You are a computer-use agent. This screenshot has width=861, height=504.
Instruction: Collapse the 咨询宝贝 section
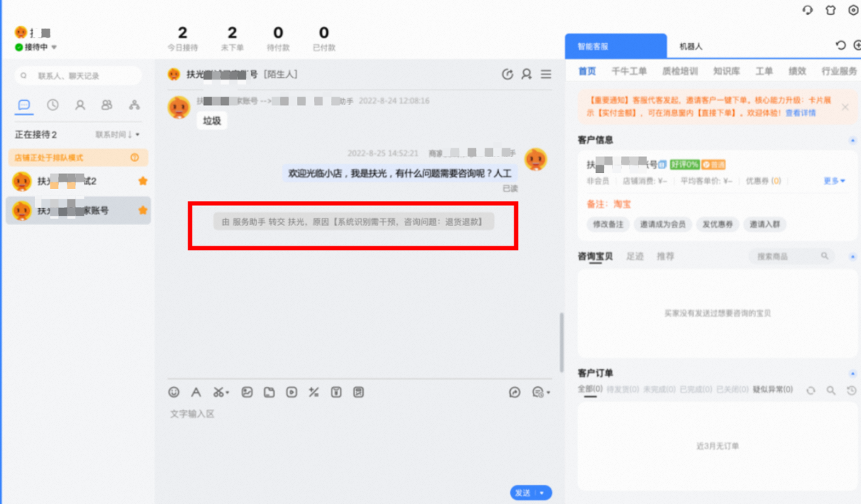(x=852, y=256)
